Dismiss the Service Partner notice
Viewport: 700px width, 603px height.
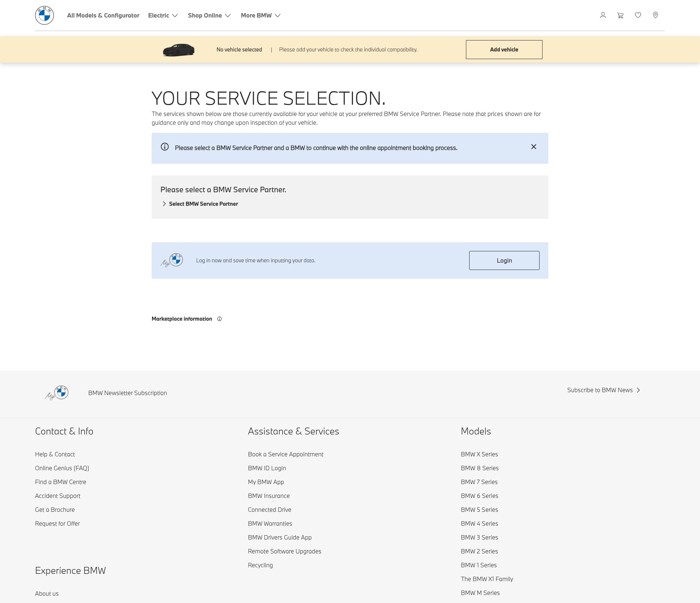[x=534, y=147]
